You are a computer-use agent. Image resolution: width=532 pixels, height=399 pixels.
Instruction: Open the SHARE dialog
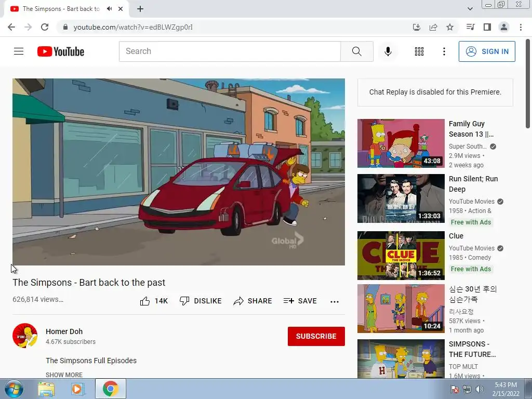click(x=253, y=301)
